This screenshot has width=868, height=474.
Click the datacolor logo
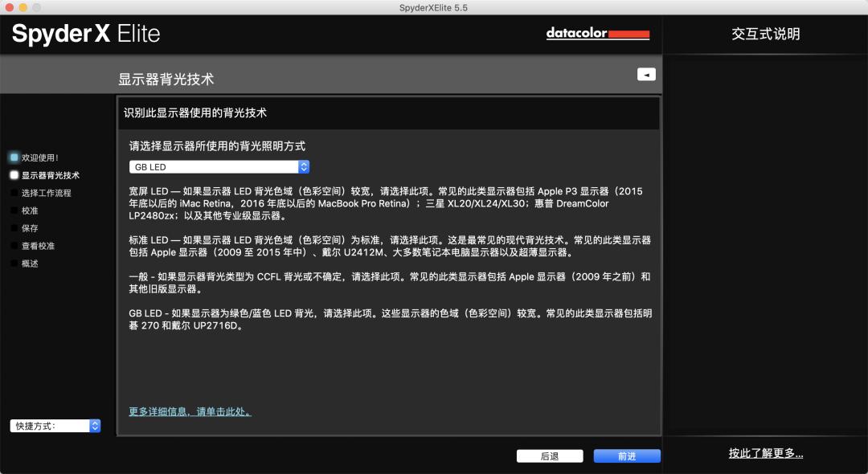tap(597, 34)
